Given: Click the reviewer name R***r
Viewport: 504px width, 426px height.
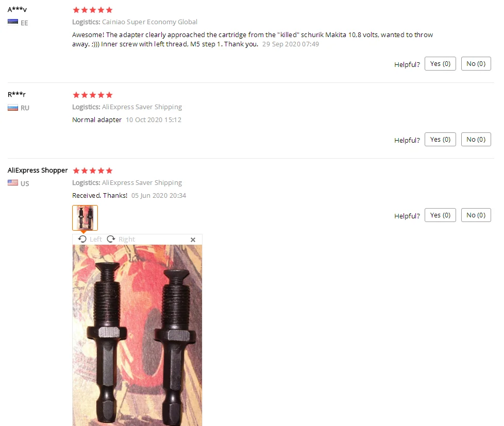Looking at the screenshot, I should click(x=16, y=94).
